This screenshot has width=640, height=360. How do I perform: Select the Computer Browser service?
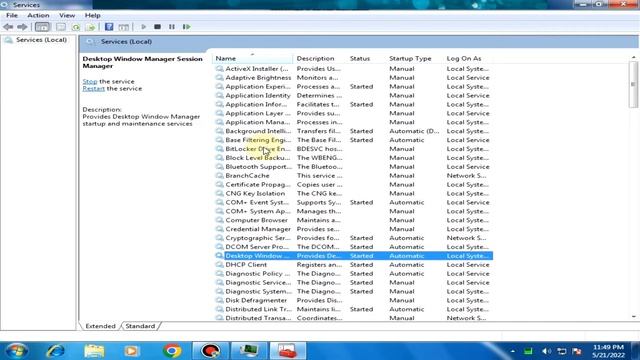353,220
